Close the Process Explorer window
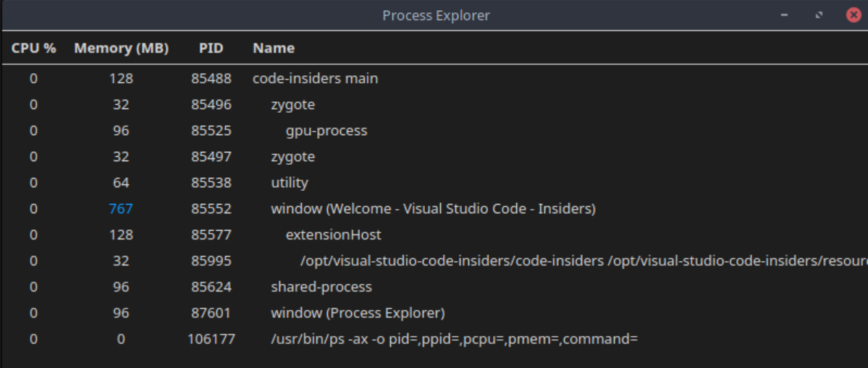 (x=854, y=15)
